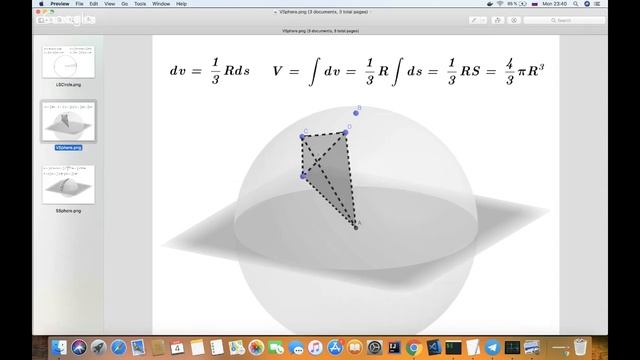The height and width of the screenshot is (360, 640).
Task: Open Reminders from the Dock
Action: click(217, 348)
